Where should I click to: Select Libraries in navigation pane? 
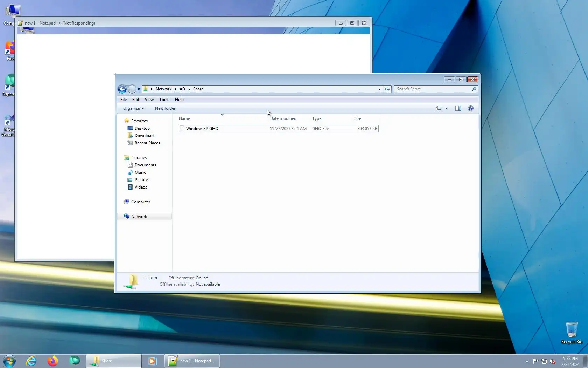click(x=139, y=158)
